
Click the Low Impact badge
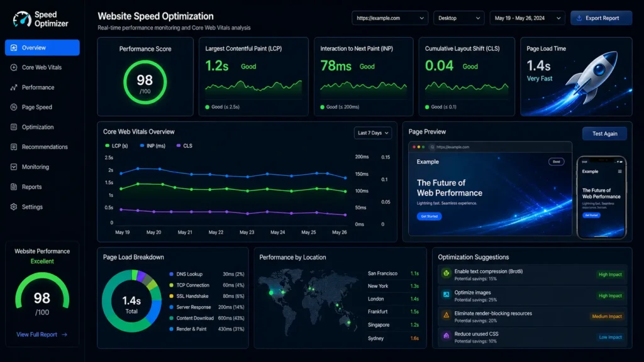tap(610, 337)
